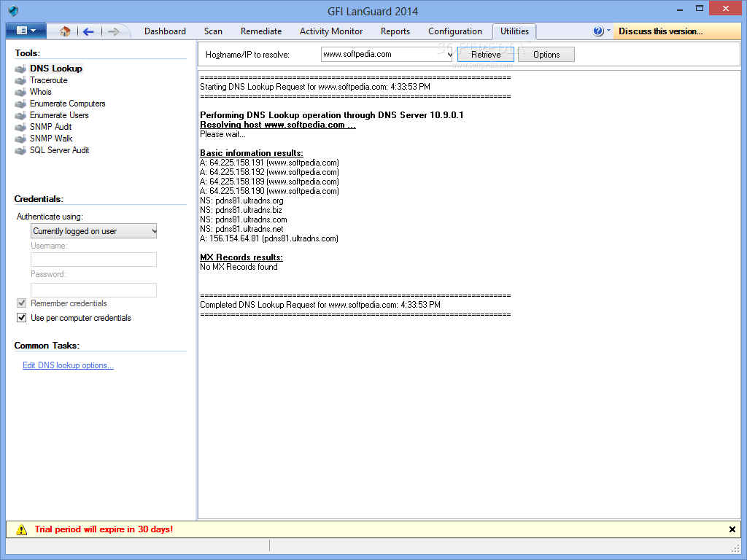Click the 'A: 64.225.158.191' result line

(270, 163)
